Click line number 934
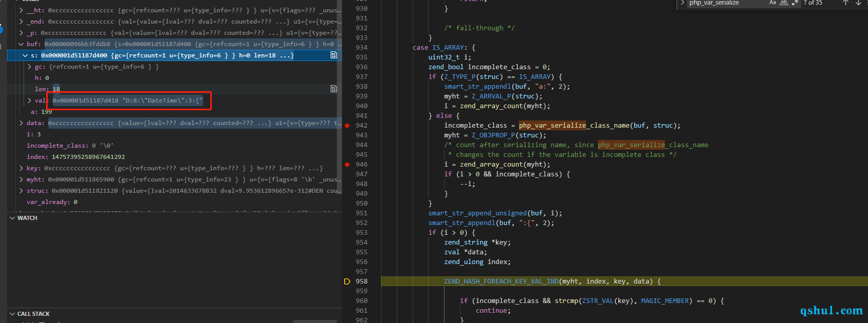Image resolution: width=868 pixels, height=323 pixels. pyautogui.click(x=361, y=48)
